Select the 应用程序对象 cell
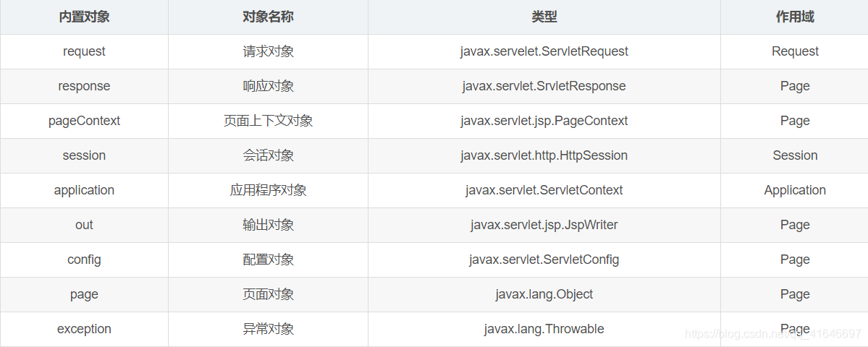Screen dimensions: 868x347 (x=268, y=190)
